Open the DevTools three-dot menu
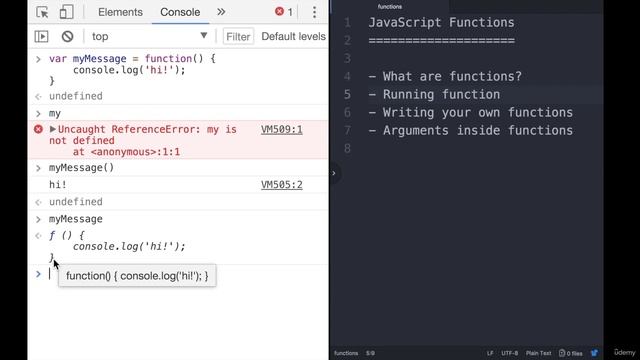This screenshot has width=640, height=360. tap(314, 12)
